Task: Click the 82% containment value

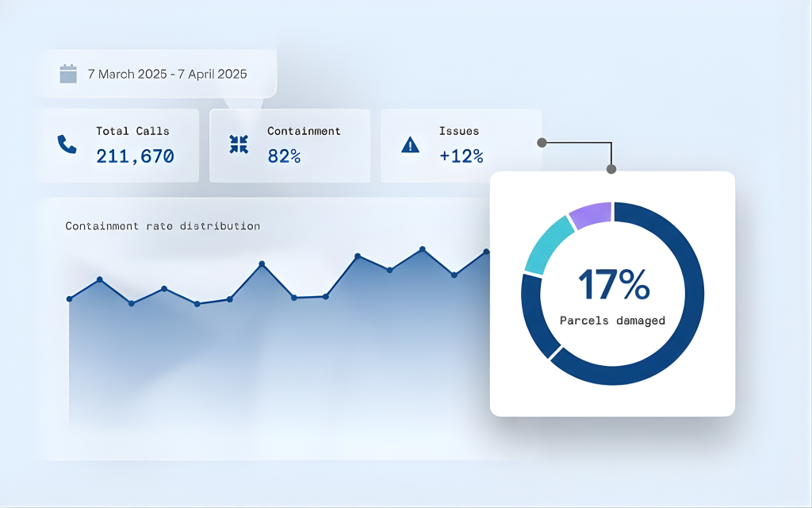Action: pos(284,156)
